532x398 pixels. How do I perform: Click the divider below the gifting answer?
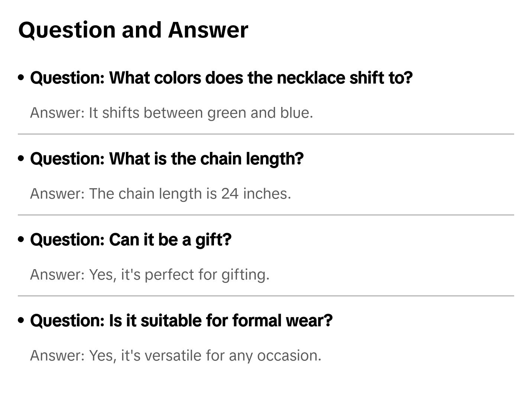click(266, 296)
